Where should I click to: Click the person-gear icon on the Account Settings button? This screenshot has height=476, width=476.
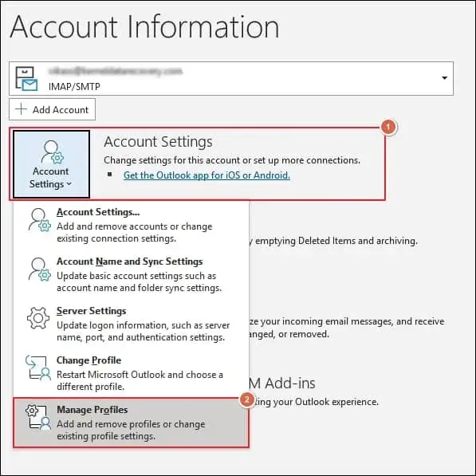(52, 151)
